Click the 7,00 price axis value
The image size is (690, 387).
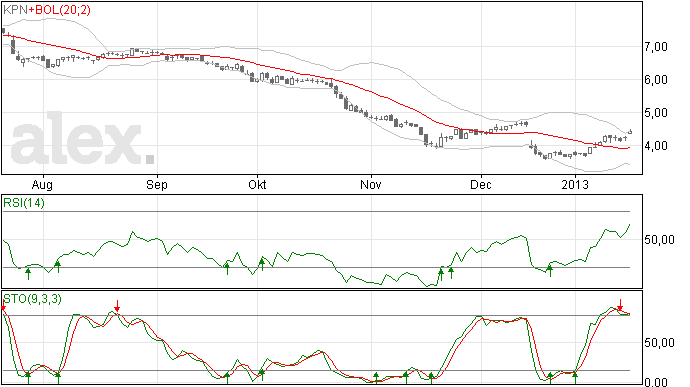(656, 47)
